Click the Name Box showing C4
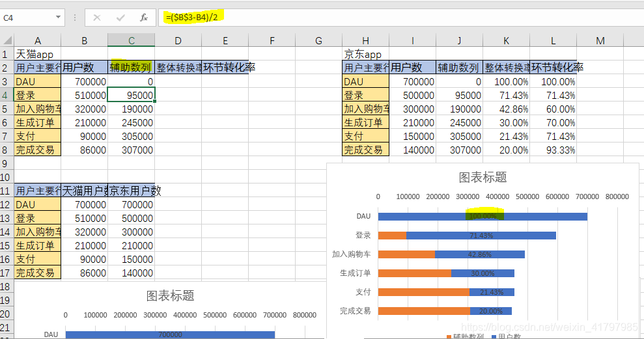644x339 pixels. click(x=27, y=18)
